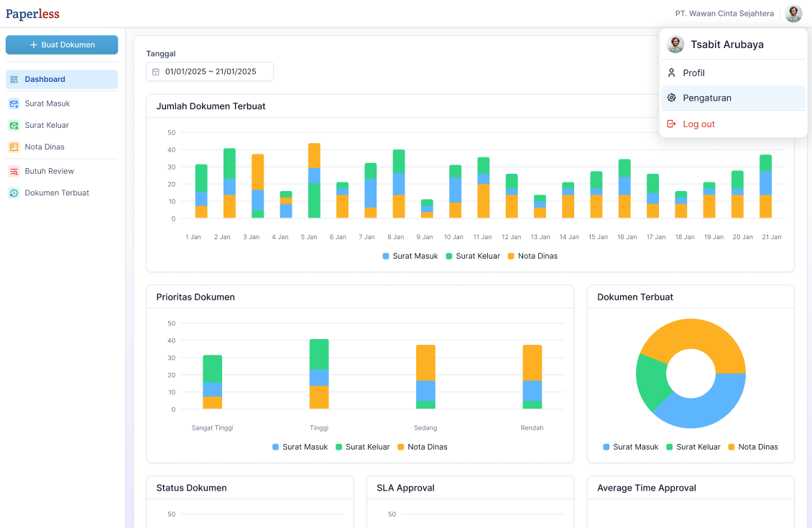Viewport: 812px width, 528px height.
Task: Click the Sangat Tinggi priority bar
Action: [x=212, y=382]
